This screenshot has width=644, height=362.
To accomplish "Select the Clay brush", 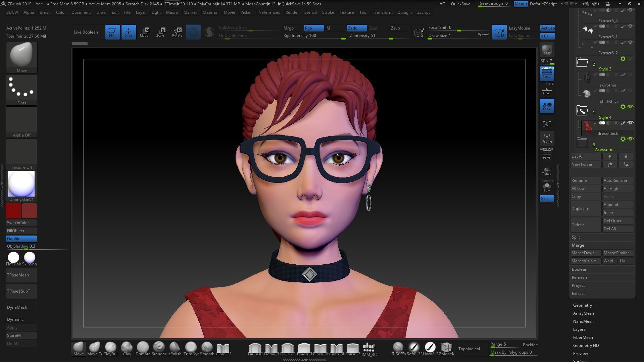I will pyautogui.click(x=127, y=349).
